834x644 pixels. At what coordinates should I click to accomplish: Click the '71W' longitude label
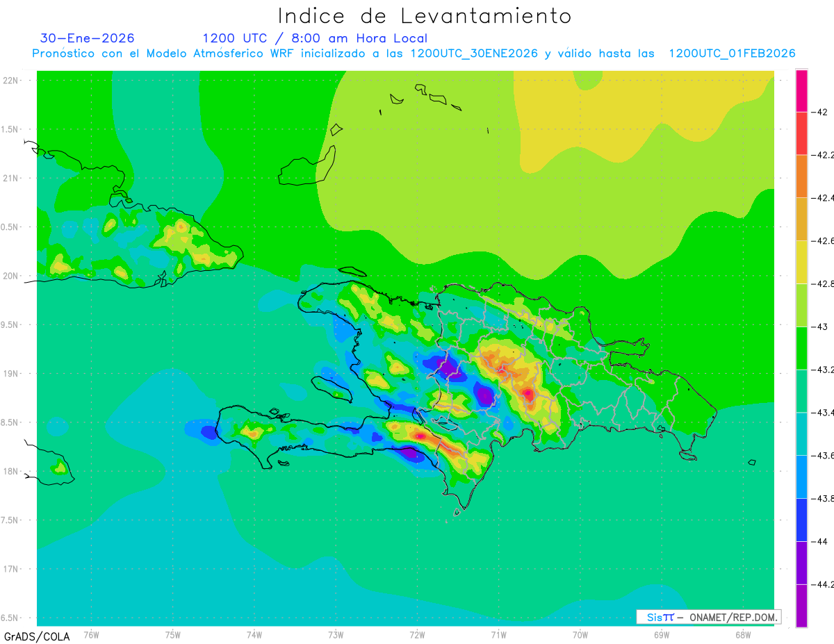498,634
